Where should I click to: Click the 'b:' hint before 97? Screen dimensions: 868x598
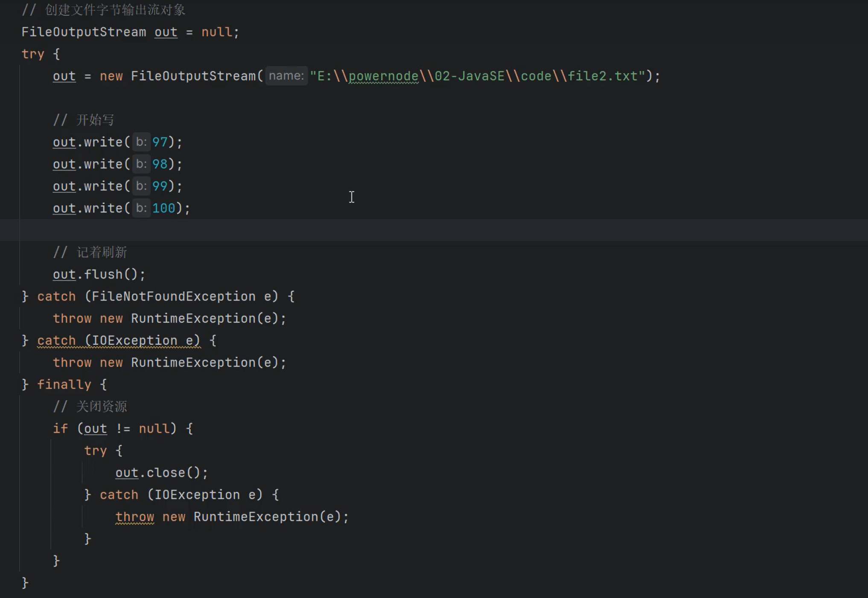point(141,142)
